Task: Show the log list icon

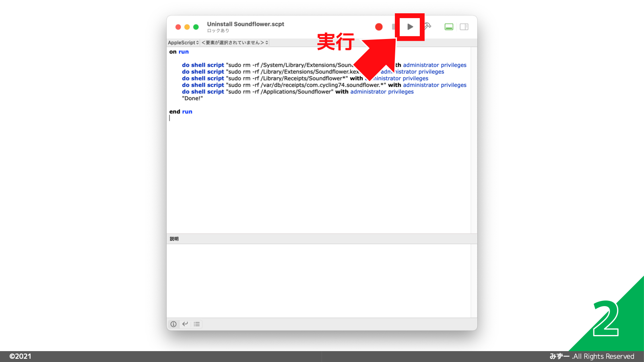Action: (197, 324)
